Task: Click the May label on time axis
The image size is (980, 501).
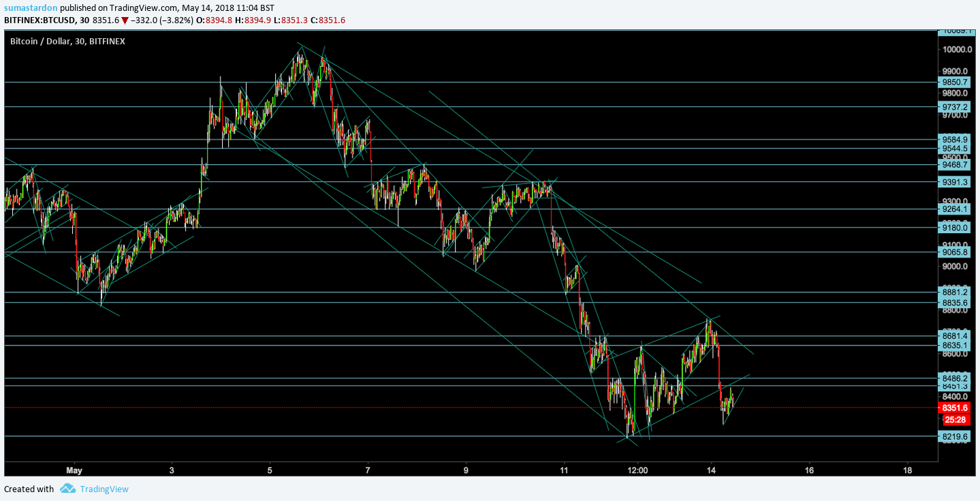Action: [x=74, y=470]
